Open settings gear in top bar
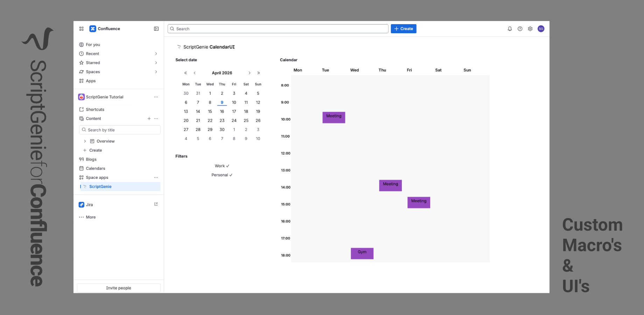The height and width of the screenshot is (315, 644). click(530, 29)
